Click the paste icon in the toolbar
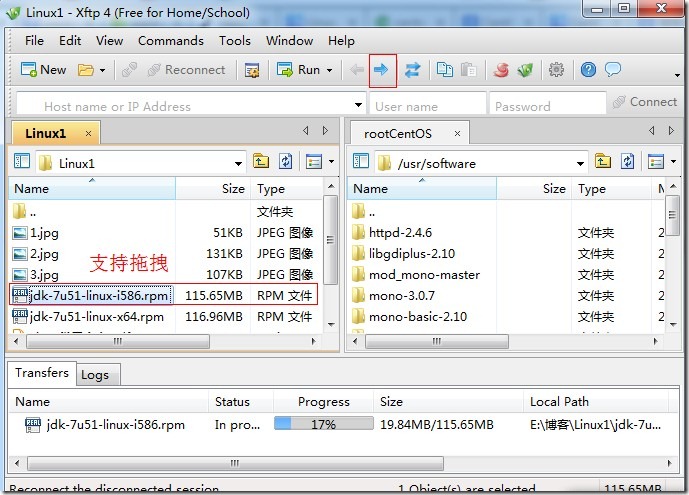Image resolution: width=689 pixels, height=495 pixels. pos(468,70)
